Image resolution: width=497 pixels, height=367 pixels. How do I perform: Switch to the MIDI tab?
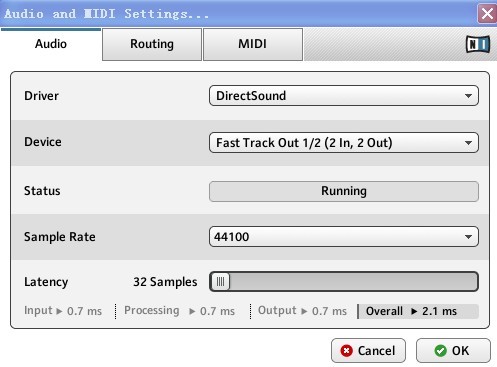[x=253, y=44]
